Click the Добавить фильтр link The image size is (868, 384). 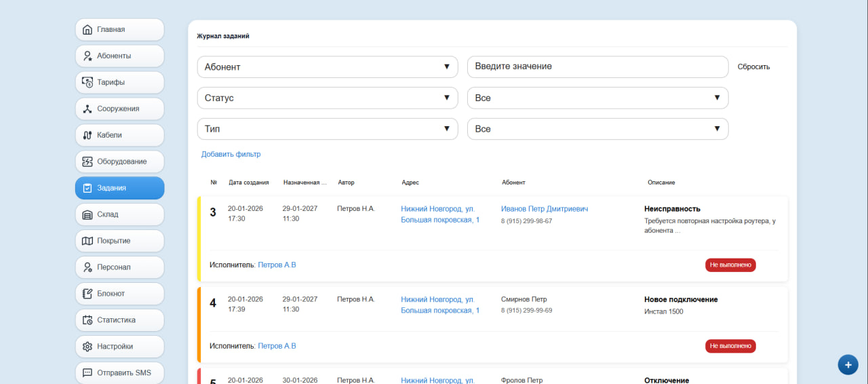[231, 155]
